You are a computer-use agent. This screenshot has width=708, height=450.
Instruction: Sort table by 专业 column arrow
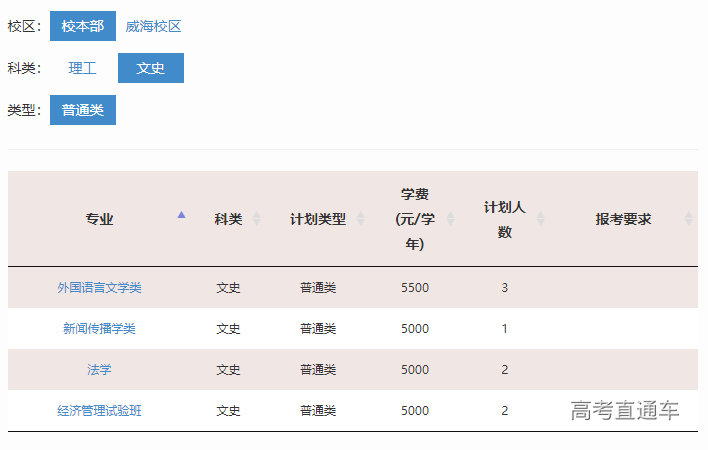[x=182, y=215]
